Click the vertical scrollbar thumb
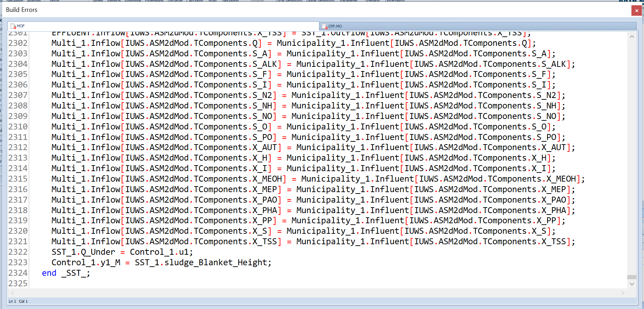Viewport: 644px width, 309px height. [x=632, y=277]
